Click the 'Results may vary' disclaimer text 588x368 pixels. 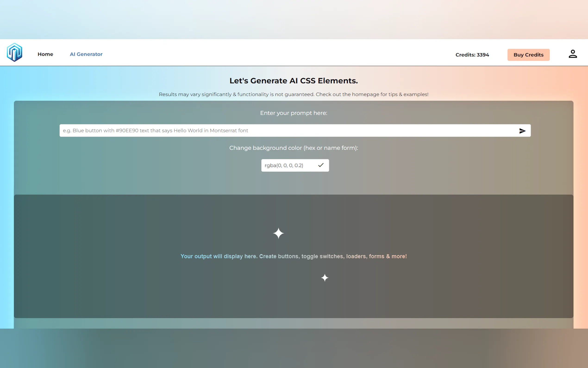coord(293,95)
